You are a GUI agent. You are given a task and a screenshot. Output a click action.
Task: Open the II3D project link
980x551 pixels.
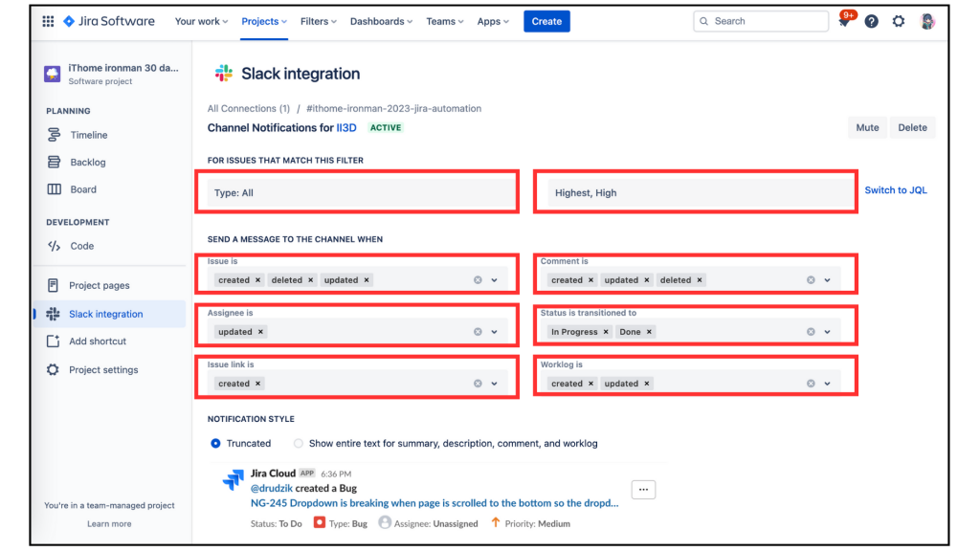click(x=346, y=127)
